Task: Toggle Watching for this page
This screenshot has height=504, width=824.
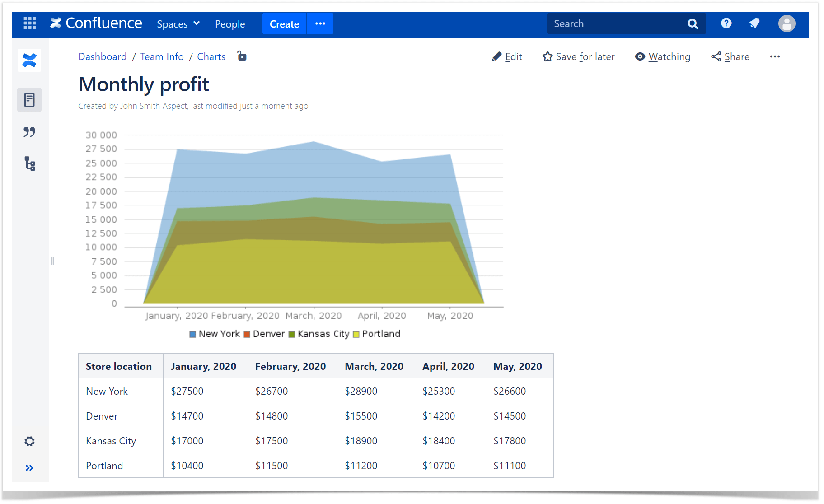Action: (662, 56)
